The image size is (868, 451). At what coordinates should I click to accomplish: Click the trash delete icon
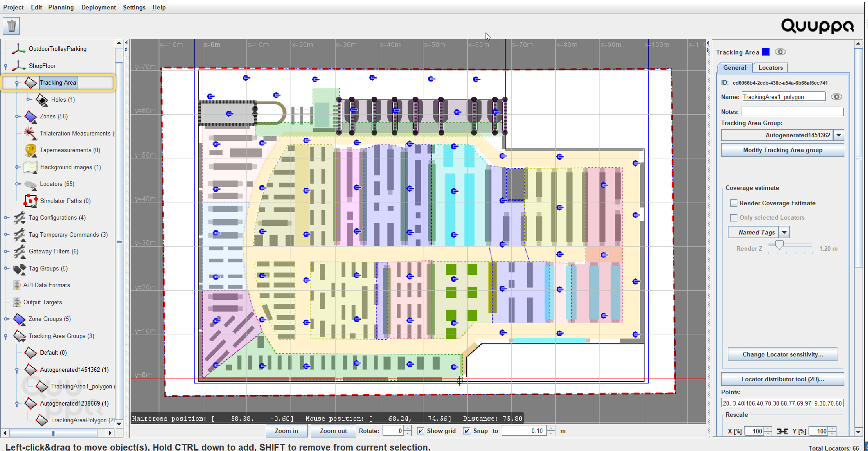(11, 26)
